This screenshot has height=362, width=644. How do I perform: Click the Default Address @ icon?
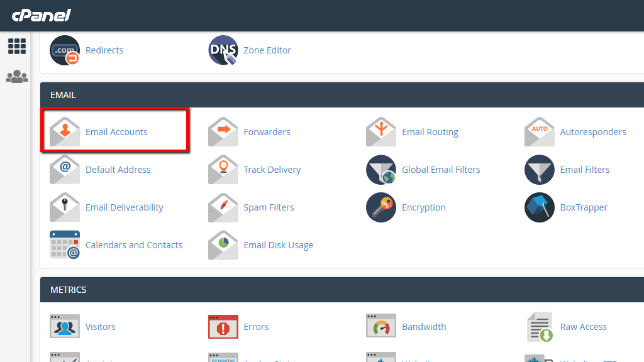[65, 170]
